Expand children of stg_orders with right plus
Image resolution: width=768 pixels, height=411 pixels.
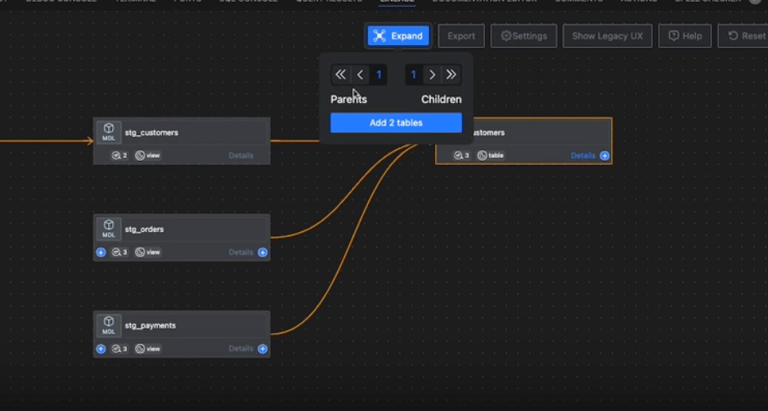[x=263, y=252]
